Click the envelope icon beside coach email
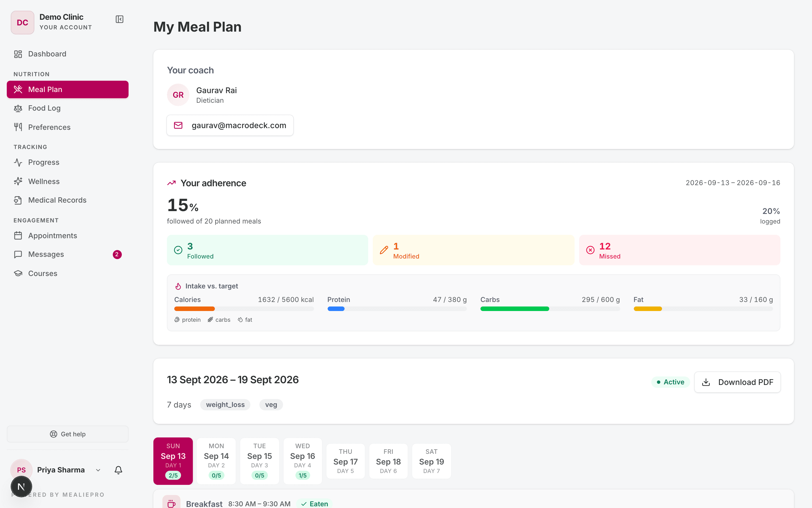Image resolution: width=812 pixels, height=508 pixels. (x=178, y=125)
